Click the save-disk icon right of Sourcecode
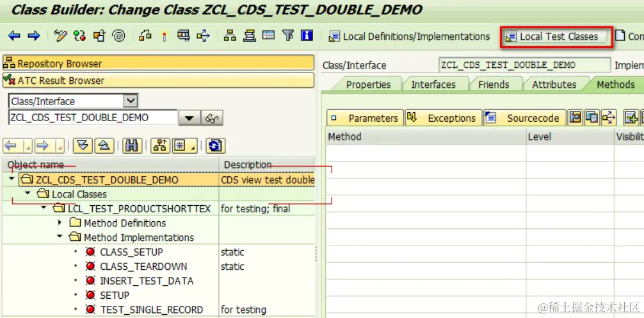Image resolution: width=644 pixels, height=318 pixels. (x=576, y=118)
